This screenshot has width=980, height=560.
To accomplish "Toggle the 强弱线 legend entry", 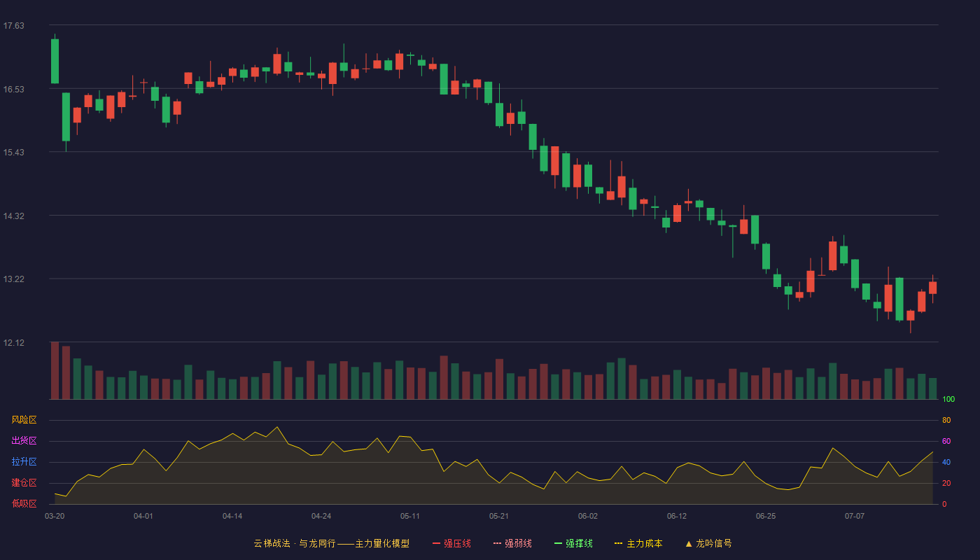I will pyautogui.click(x=512, y=543).
